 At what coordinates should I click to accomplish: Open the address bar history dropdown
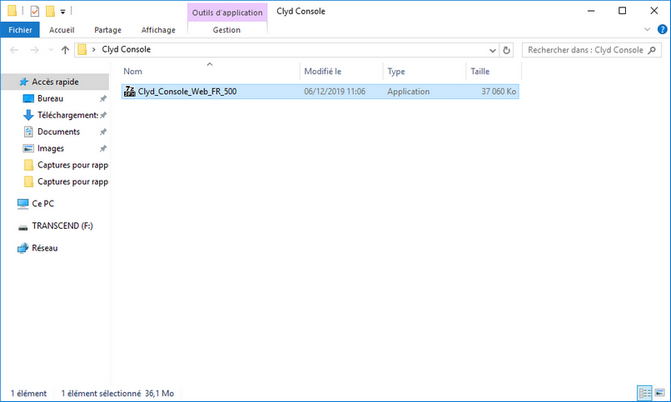pyautogui.click(x=493, y=50)
